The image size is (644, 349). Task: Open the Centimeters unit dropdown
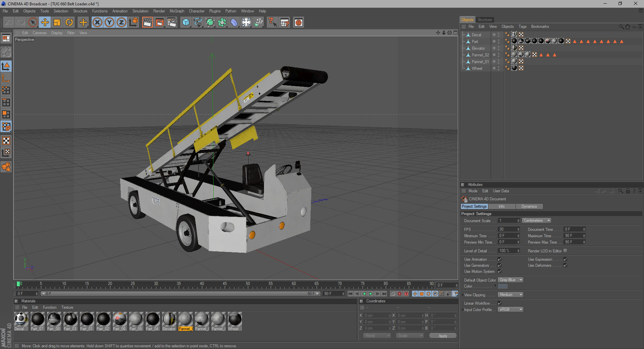pos(537,220)
